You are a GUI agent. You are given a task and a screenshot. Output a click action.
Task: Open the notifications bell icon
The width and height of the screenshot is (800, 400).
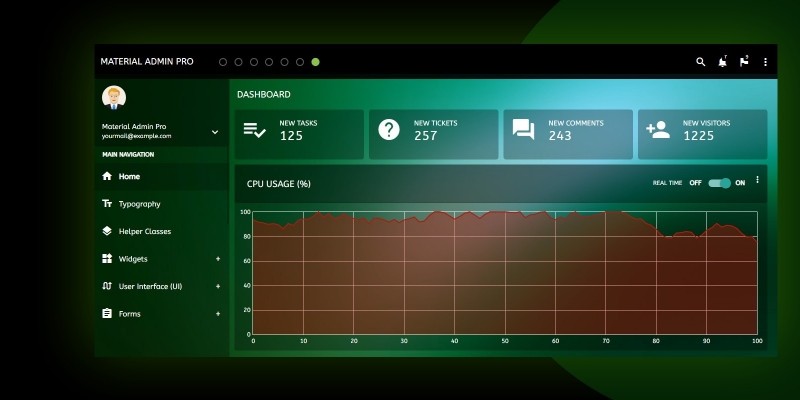tap(722, 62)
